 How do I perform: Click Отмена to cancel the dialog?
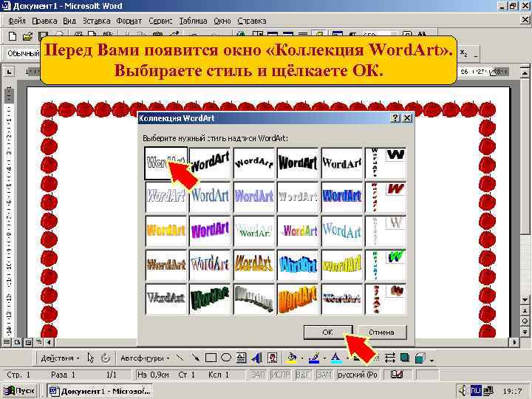(382, 332)
